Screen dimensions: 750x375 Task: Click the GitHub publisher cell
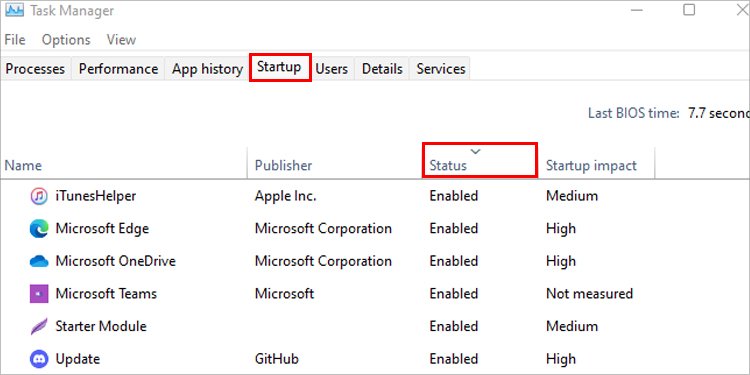click(x=277, y=359)
